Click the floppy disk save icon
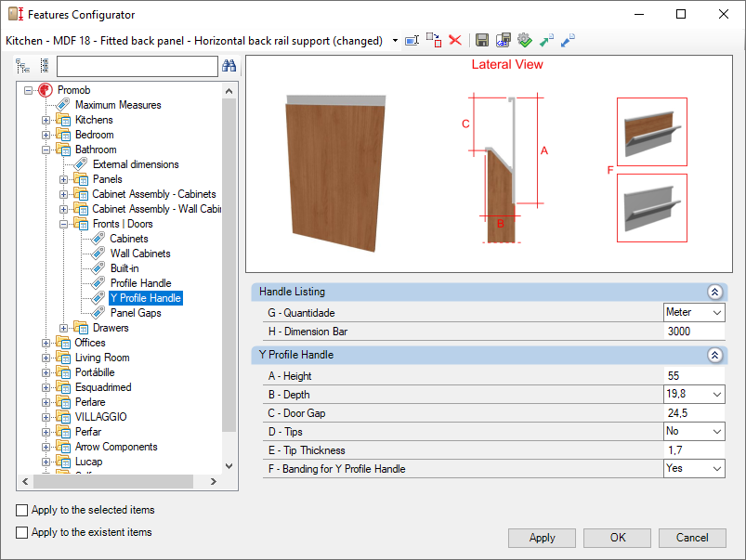 (x=482, y=40)
